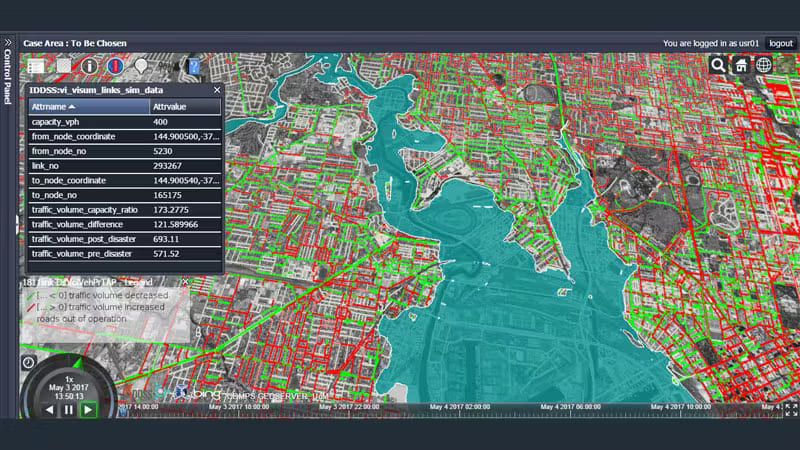Click the speech bubble annotation icon
Viewport: 800px width, 450px height.
click(142, 66)
